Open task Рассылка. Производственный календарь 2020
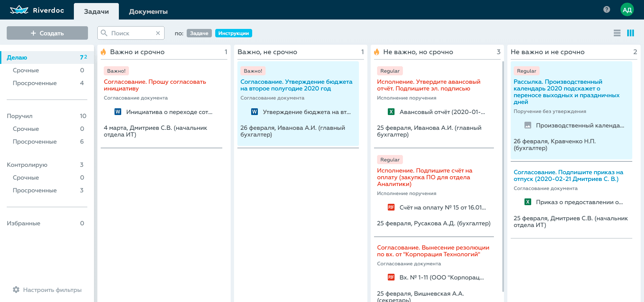The image size is (644, 302). (x=566, y=92)
